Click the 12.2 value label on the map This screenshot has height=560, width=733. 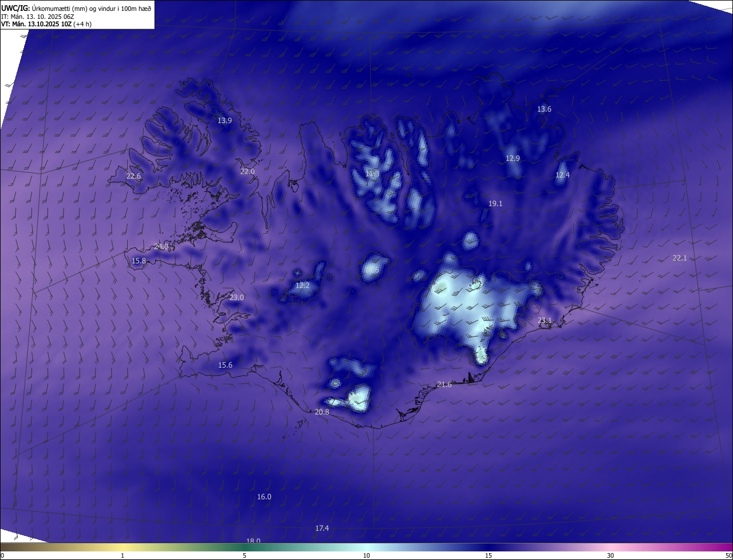302,286
